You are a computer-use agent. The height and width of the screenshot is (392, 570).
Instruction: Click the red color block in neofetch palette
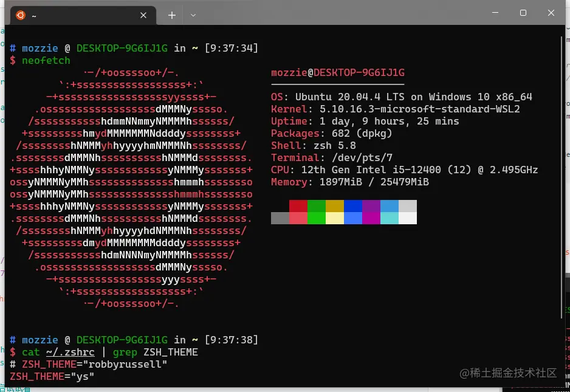pos(298,206)
